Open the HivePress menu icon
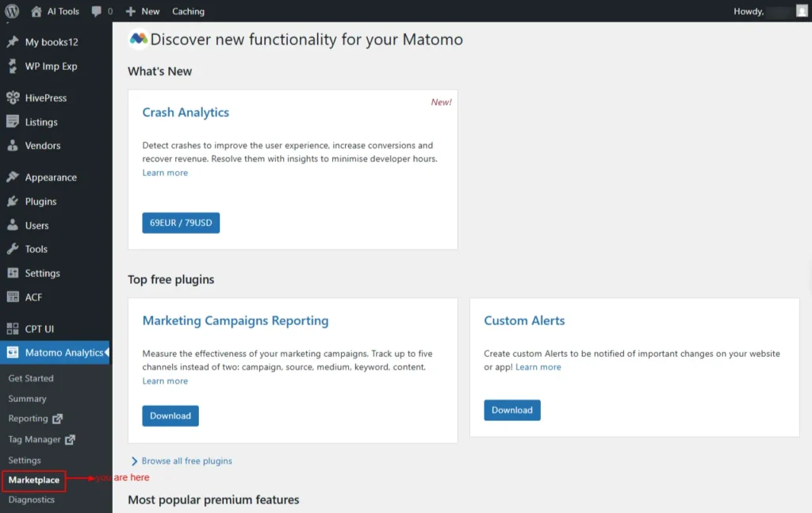This screenshot has width=812, height=513. coord(13,98)
